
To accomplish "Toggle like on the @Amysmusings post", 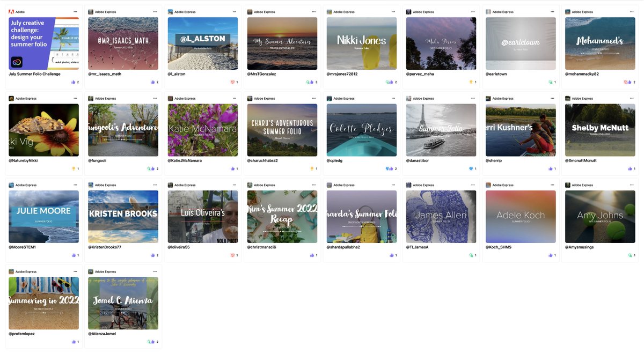I will [x=629, y=255].
